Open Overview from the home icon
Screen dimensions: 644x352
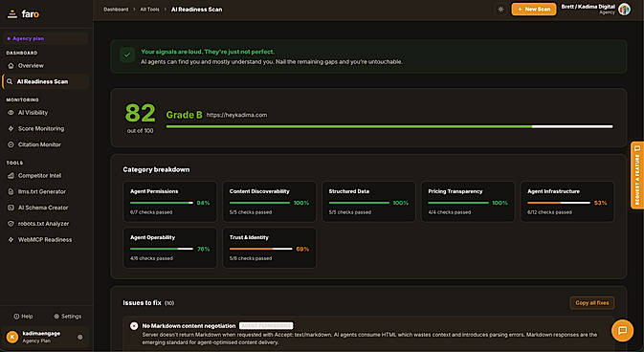(x=11, y=66)
